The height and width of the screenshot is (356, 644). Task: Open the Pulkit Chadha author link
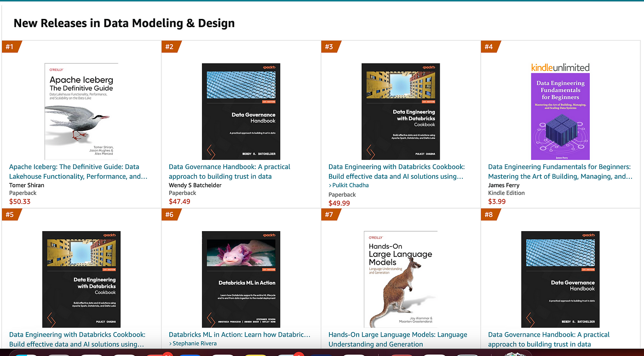(351, 185)
